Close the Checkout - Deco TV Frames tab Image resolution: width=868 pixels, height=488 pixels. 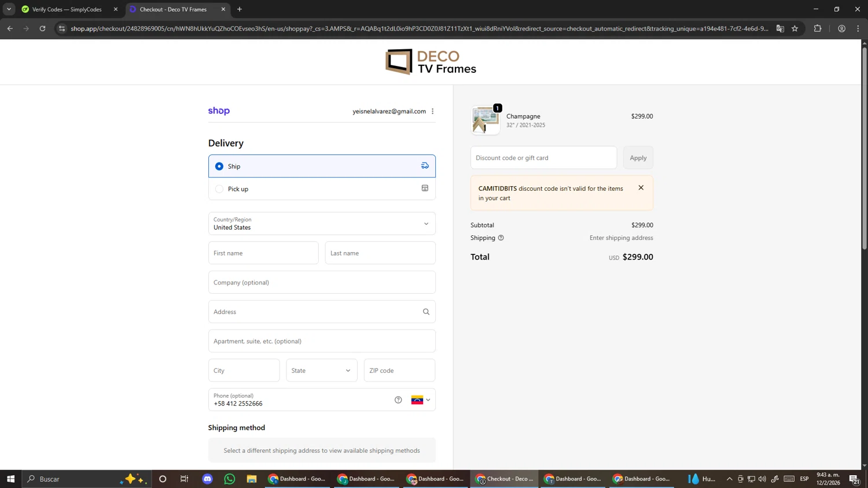point(223,9)
